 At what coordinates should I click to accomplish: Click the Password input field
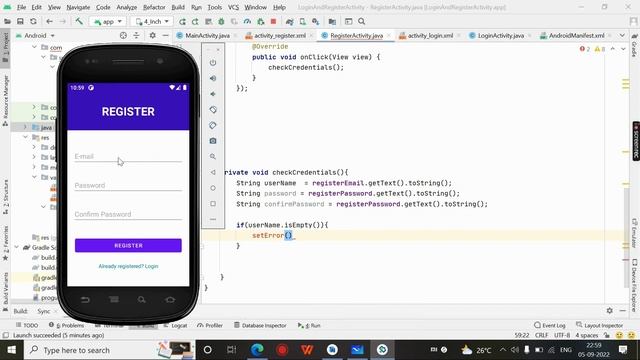coord(128,186)
